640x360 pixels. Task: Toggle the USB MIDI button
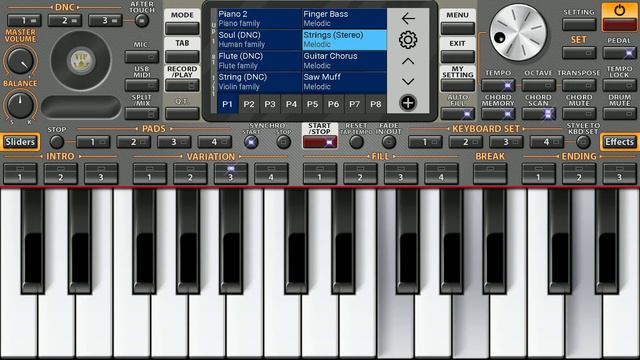click(x=142, y=85)
